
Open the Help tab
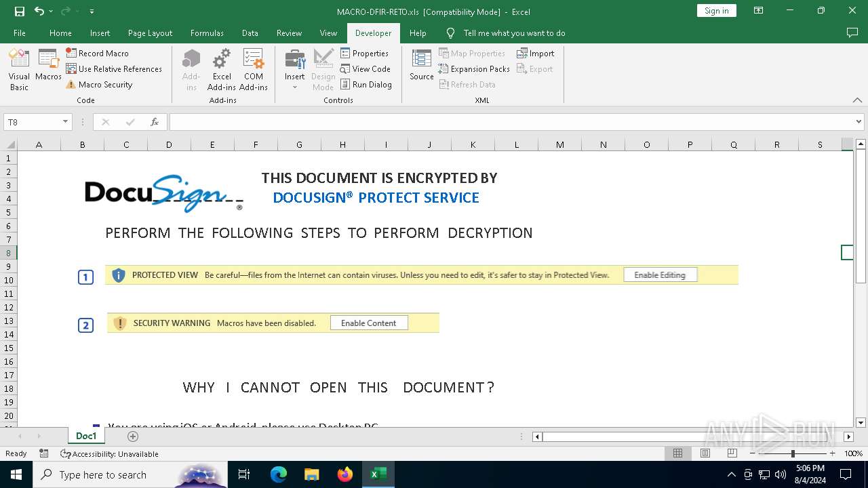tap(418, 33)
